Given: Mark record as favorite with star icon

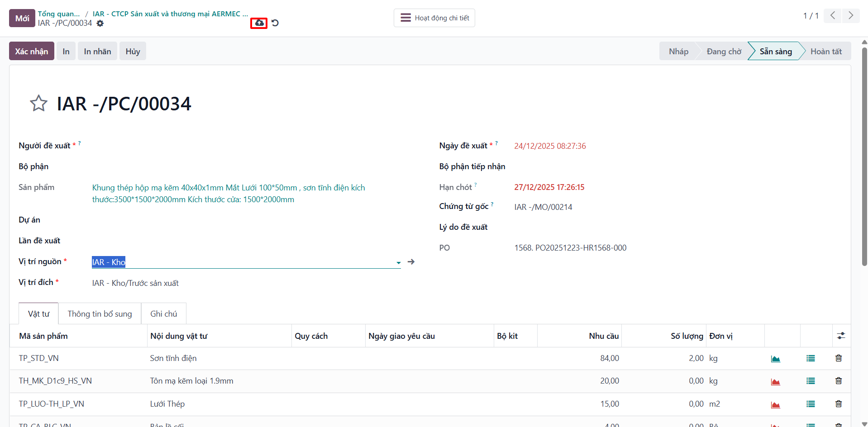Looking at the screenshot, I should 38,104.
